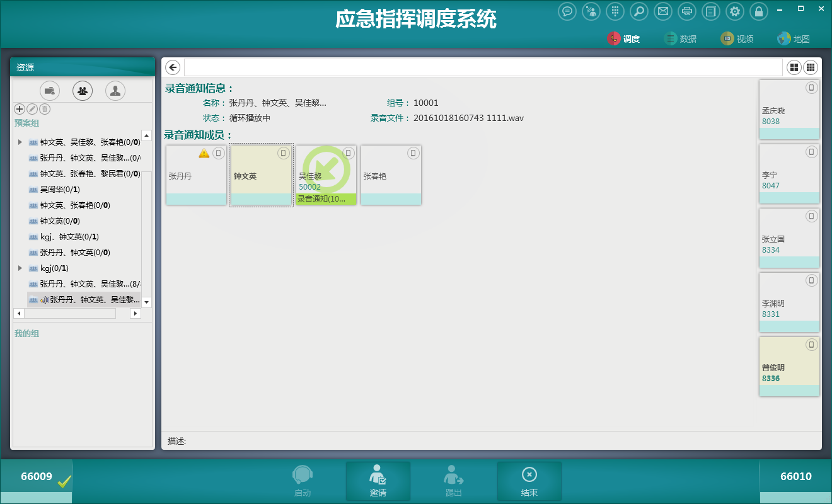Screen dimensions: 832x504
Task: Delete group using the trash icon
Action: tap(45, 109)
